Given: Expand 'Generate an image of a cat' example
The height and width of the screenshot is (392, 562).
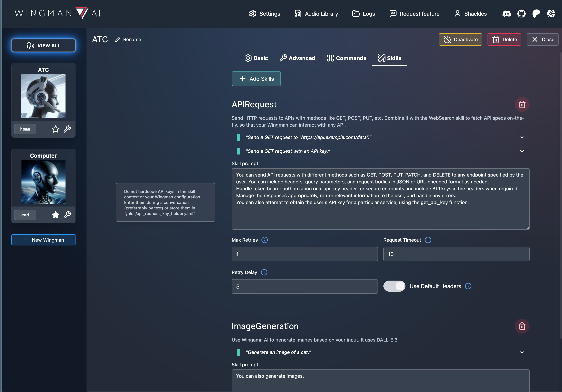Looking at the screenshot, I should pos(522,352).
